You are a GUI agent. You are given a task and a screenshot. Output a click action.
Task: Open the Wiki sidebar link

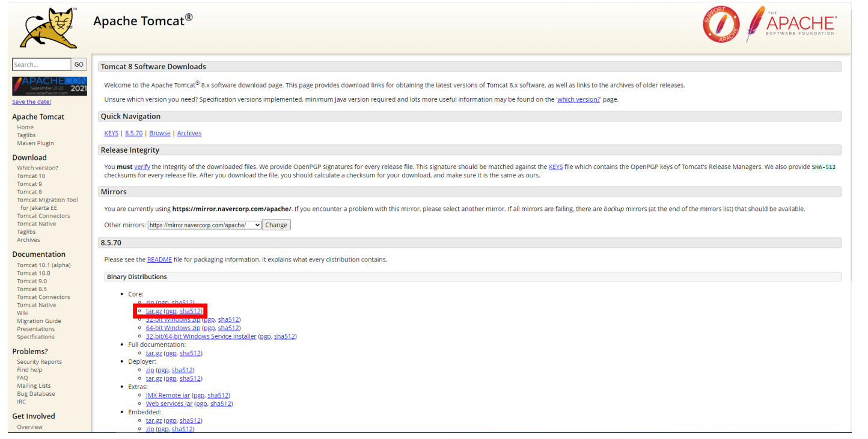[23, 313]
